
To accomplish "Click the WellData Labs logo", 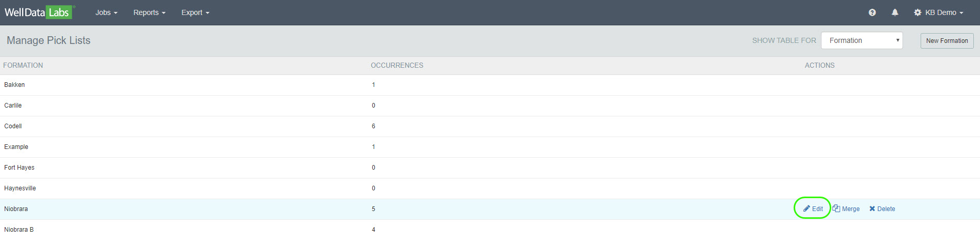I will point(38,12).
